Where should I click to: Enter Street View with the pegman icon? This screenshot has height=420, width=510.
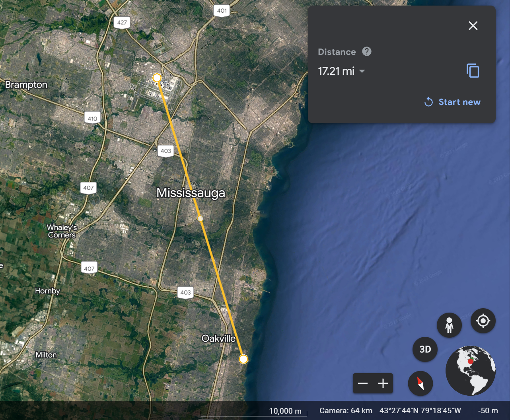pyautogui.click(x=449, y=325)
